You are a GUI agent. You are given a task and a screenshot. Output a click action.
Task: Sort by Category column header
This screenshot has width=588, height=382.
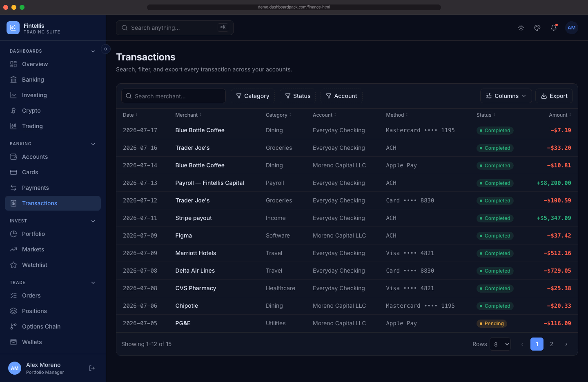pos(278,115)
